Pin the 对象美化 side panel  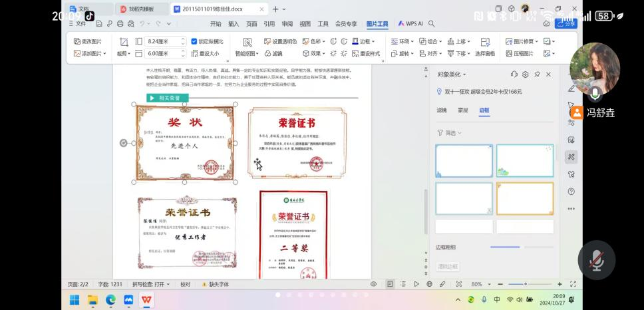pyautogui.click(x=537, y=75)
